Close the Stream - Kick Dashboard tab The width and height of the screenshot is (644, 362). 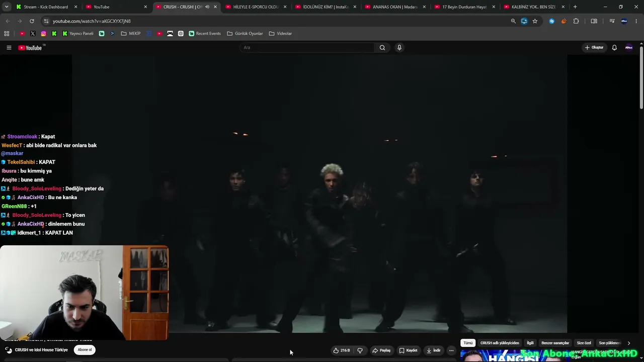point(76,7)
